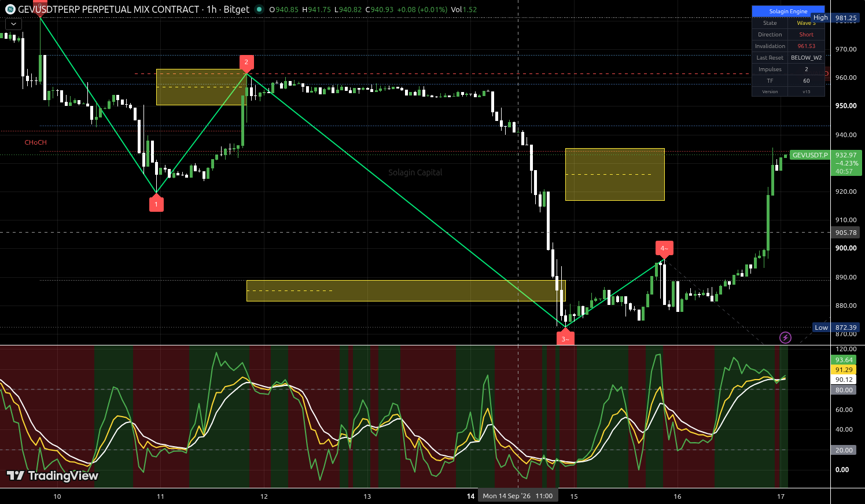The height and width of the screenshot is (504, 865).
Task: Click the green market status dot
Action: (259, 9)
